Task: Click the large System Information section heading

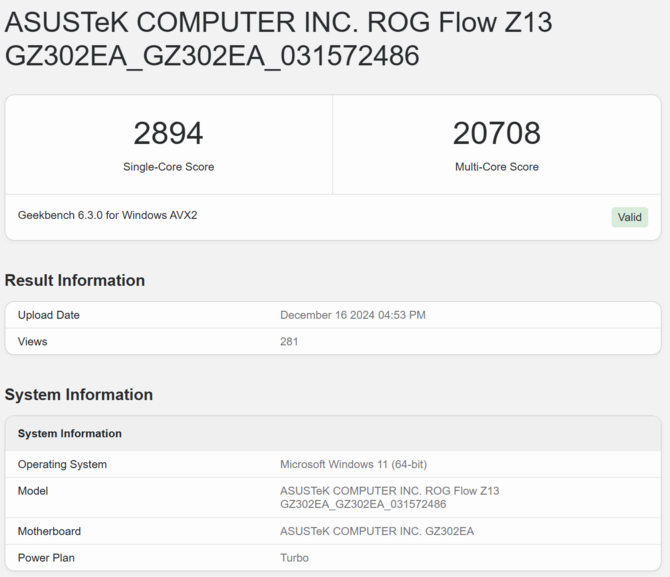Action: 79,394
